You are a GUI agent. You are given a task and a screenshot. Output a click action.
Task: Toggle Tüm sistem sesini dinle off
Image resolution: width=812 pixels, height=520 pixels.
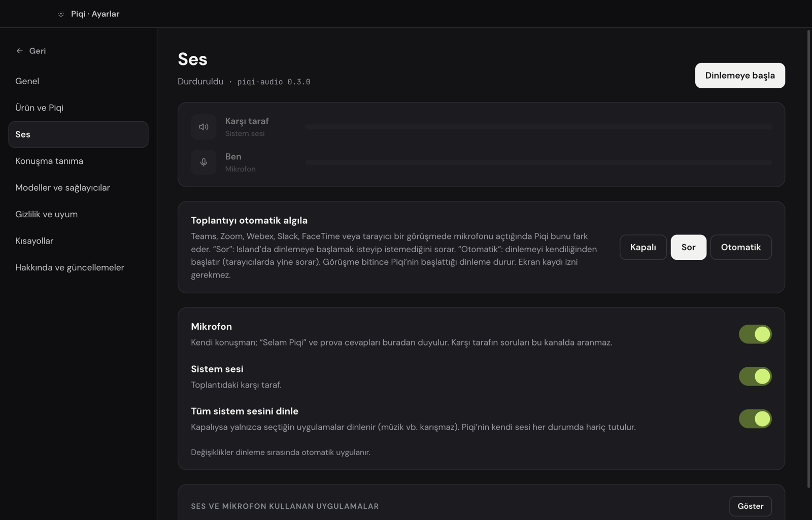tap(755, 419)
